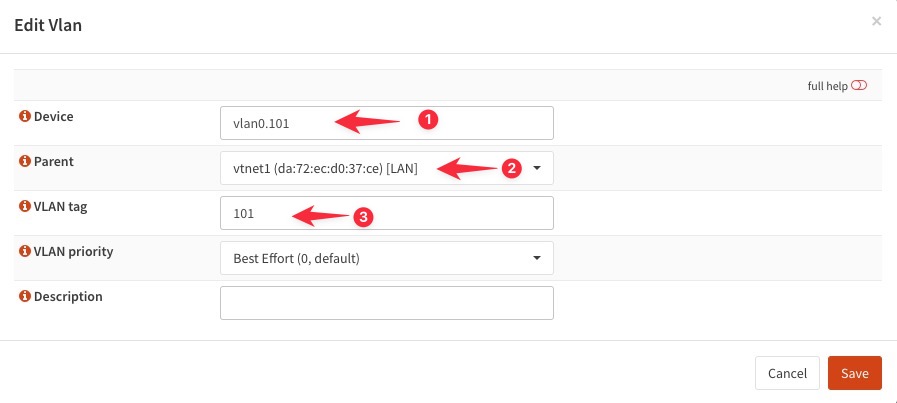
Task: Expand the VLAN priority dropdown
Action: (x=387, y=258)
